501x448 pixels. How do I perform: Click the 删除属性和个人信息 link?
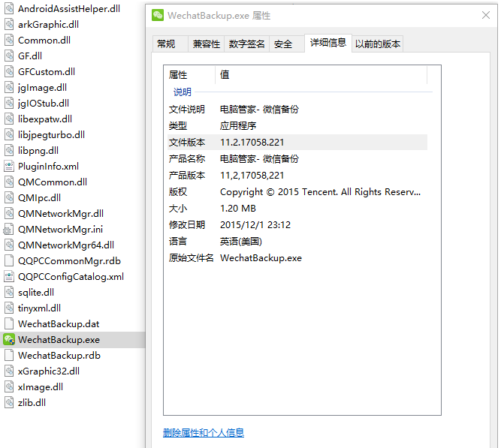point(204,433)
